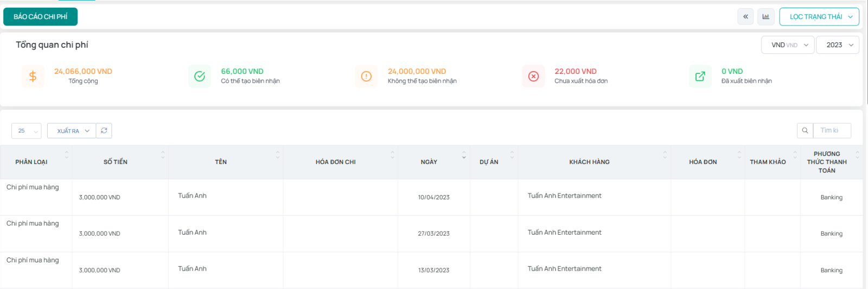
Task: Click the green checkmark receipt icon
Action: 200,77
